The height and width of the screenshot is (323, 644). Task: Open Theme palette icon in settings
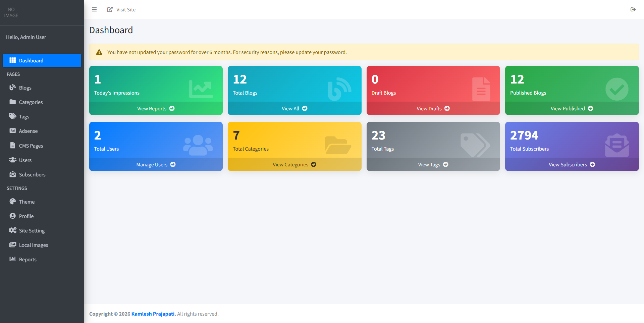tap(13, 202)
